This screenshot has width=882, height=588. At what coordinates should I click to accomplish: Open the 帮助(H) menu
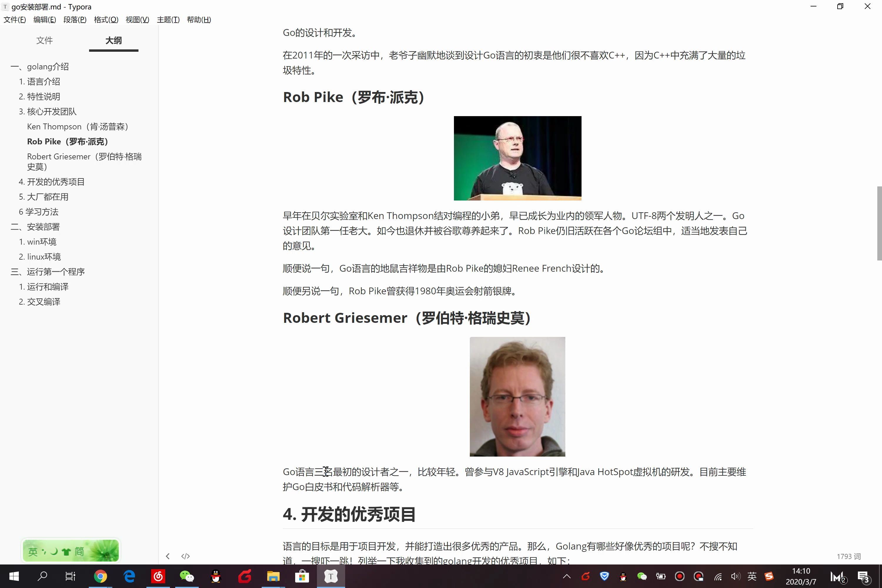point(199,19)
